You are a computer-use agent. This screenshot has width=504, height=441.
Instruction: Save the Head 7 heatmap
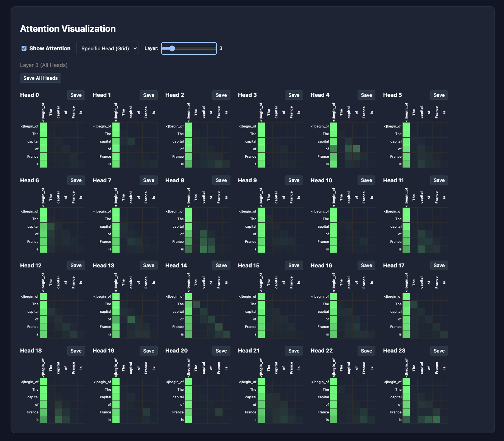click(x=149, y=180)
